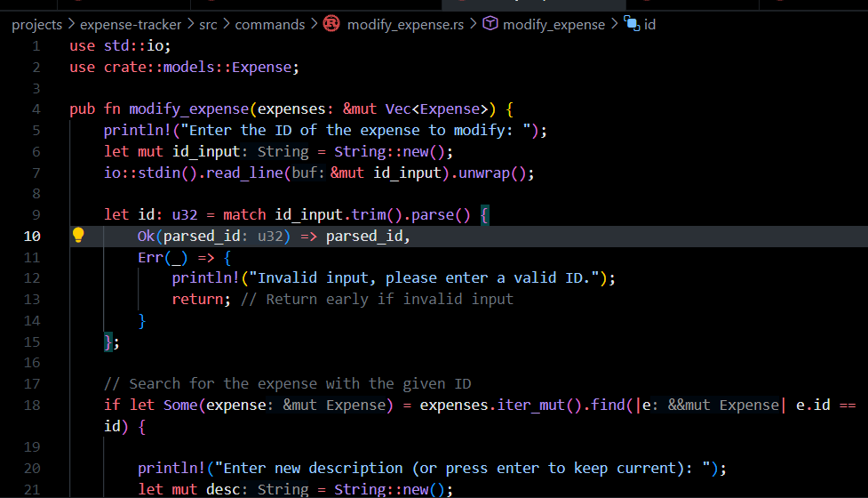
Task: Click 'Err(_)' on line 11
Action: click(163, 258)
